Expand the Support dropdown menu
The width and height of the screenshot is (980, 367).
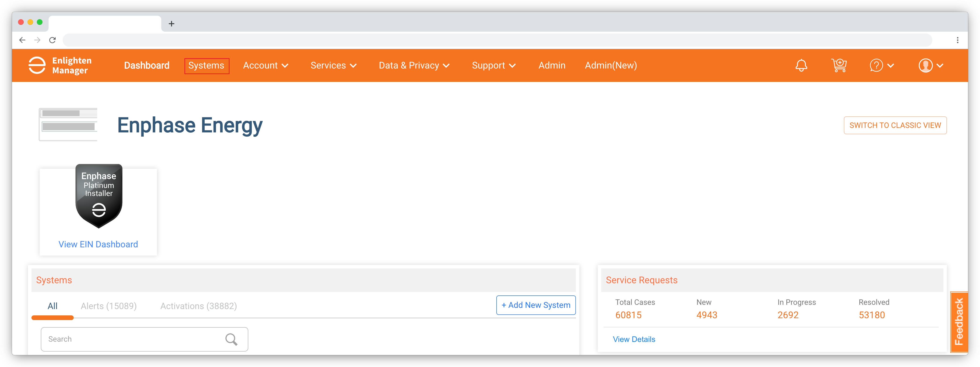click(494, 65)
